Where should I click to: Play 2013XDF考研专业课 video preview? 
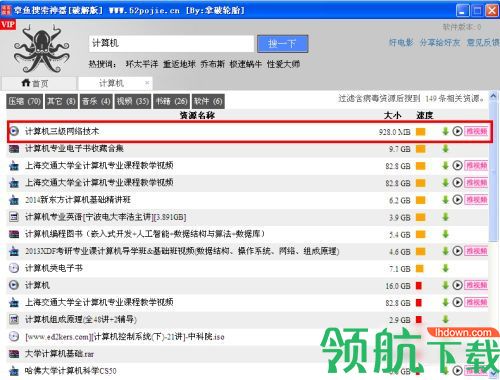[x=457, y=251]
